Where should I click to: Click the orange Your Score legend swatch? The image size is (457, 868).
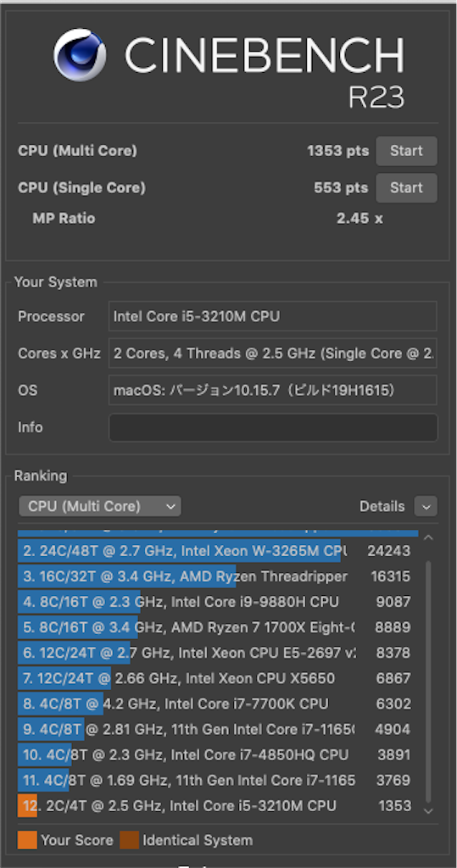[27, 840]
